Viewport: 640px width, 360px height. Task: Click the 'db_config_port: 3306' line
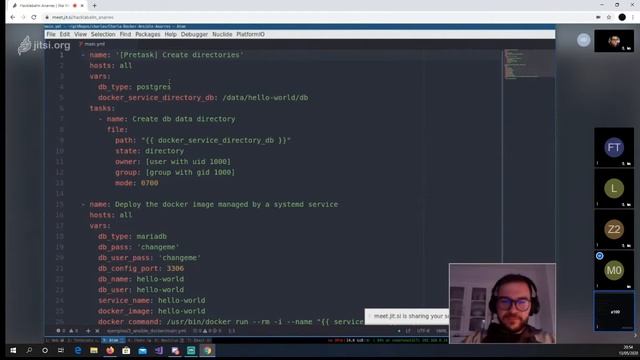[x=141, y=268]
